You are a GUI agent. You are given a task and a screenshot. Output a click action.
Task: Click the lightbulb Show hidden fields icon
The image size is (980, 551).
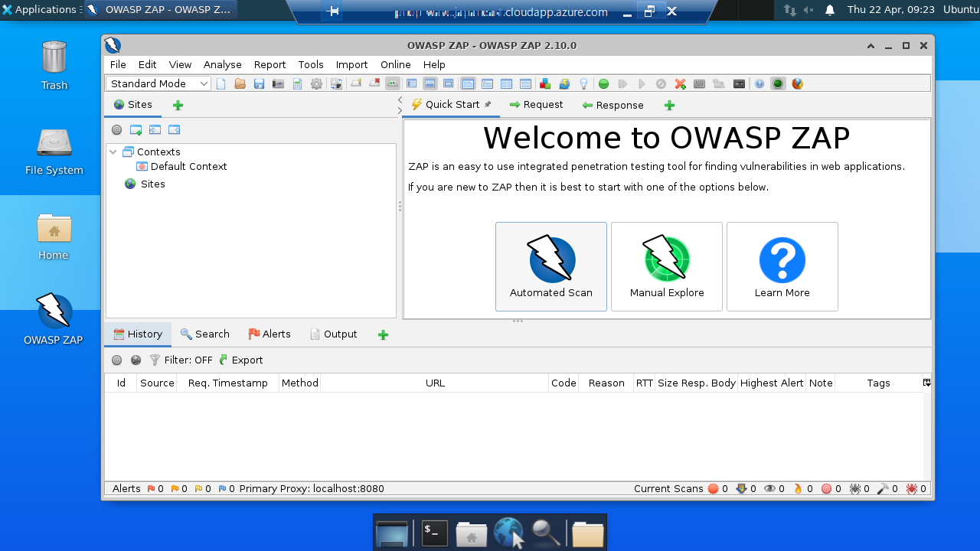coord(583,83)
